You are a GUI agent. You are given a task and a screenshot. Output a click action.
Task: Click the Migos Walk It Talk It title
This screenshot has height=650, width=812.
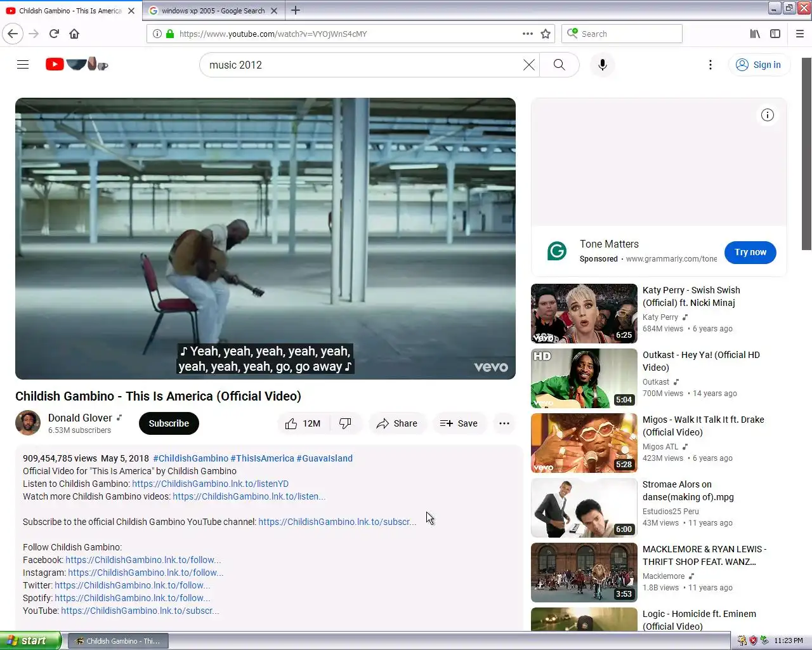pyautogui.click(x=704, y=426)
